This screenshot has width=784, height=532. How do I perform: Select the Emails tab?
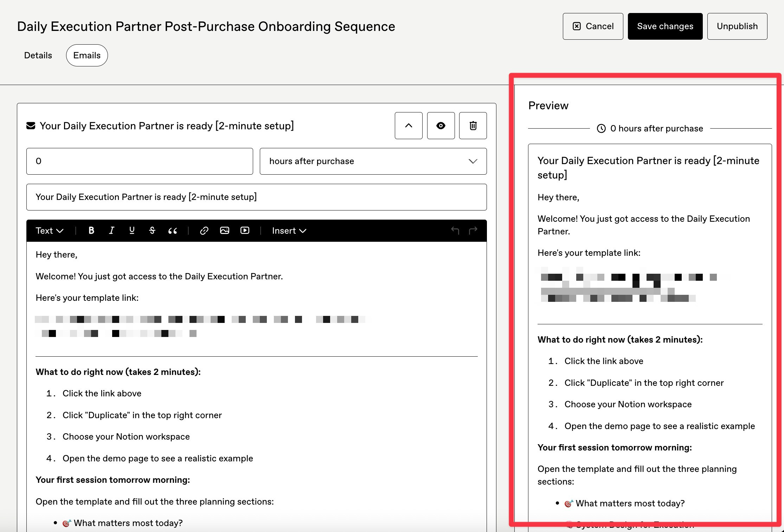pyautogui.click(x=87, y=56)
